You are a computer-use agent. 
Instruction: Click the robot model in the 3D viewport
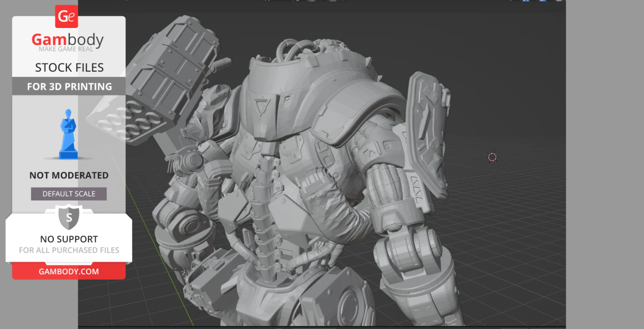coord(312,164)
